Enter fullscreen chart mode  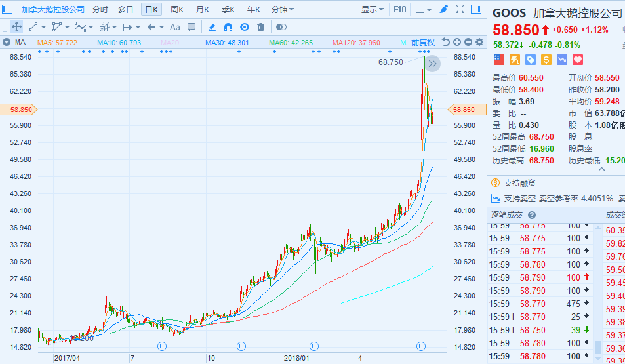(460, 9)
